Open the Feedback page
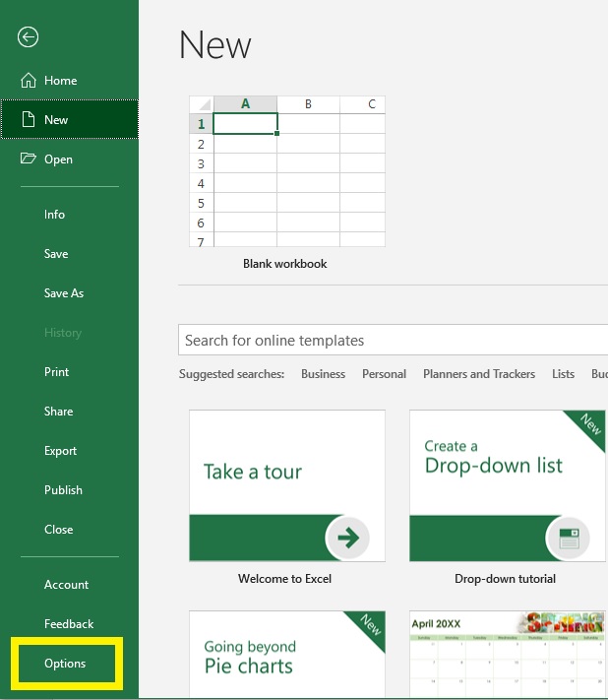This screenshot has width=608, height=700. tap(69, 624)
